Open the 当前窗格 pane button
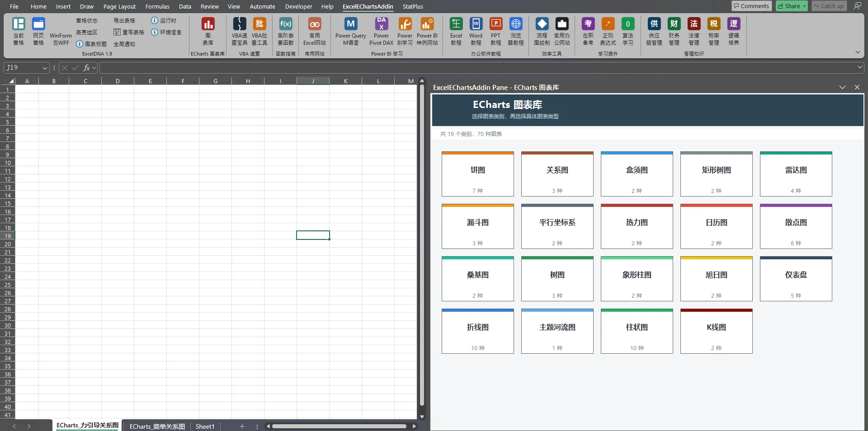868x431 pixels. 19,31
